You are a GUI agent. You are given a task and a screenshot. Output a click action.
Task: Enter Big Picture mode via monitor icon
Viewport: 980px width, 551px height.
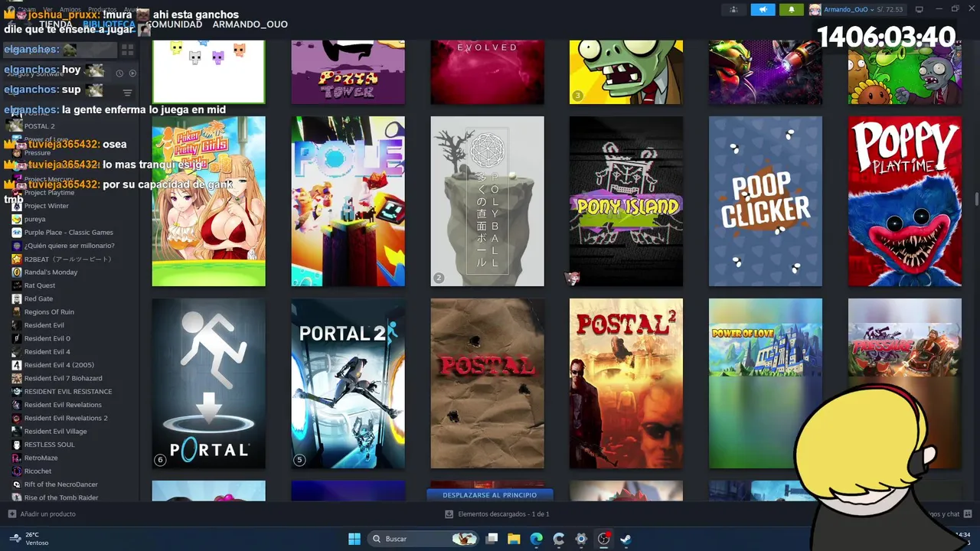pyautogui.click(x=920, y=9)
